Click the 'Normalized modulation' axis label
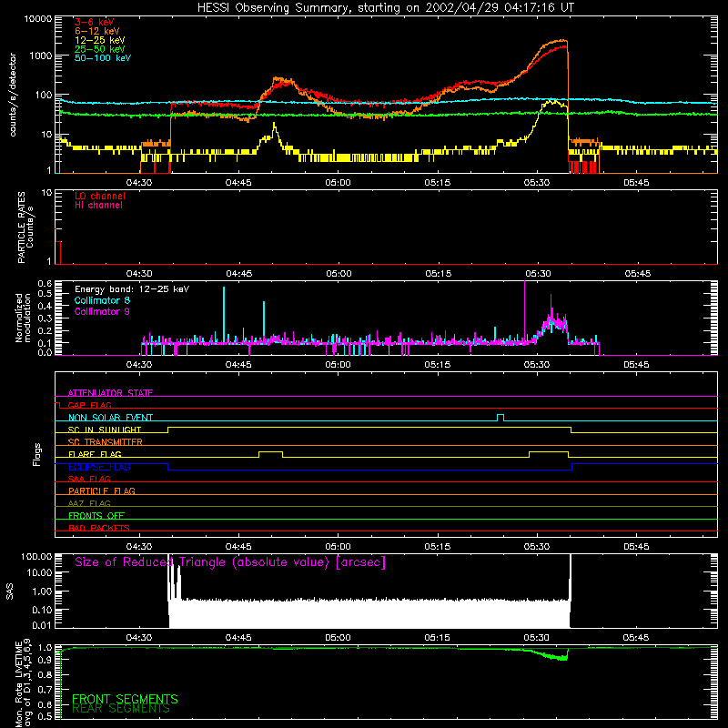The image size is (728, 728). click(24, 318)
